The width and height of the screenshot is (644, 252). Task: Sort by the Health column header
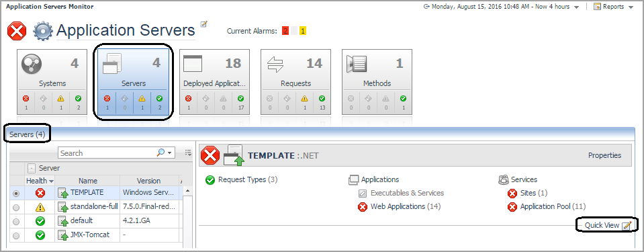(x=40, y=181)
